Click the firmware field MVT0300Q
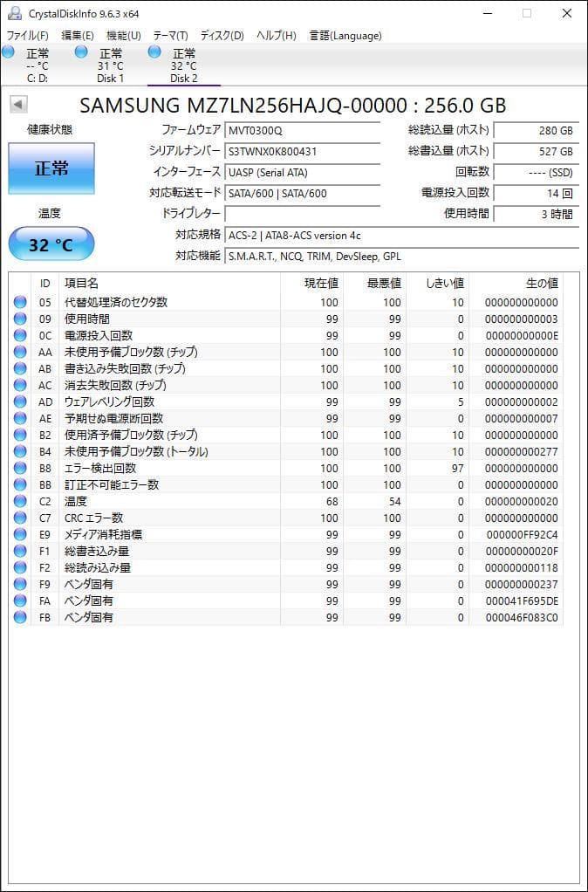 pos(303,130)
